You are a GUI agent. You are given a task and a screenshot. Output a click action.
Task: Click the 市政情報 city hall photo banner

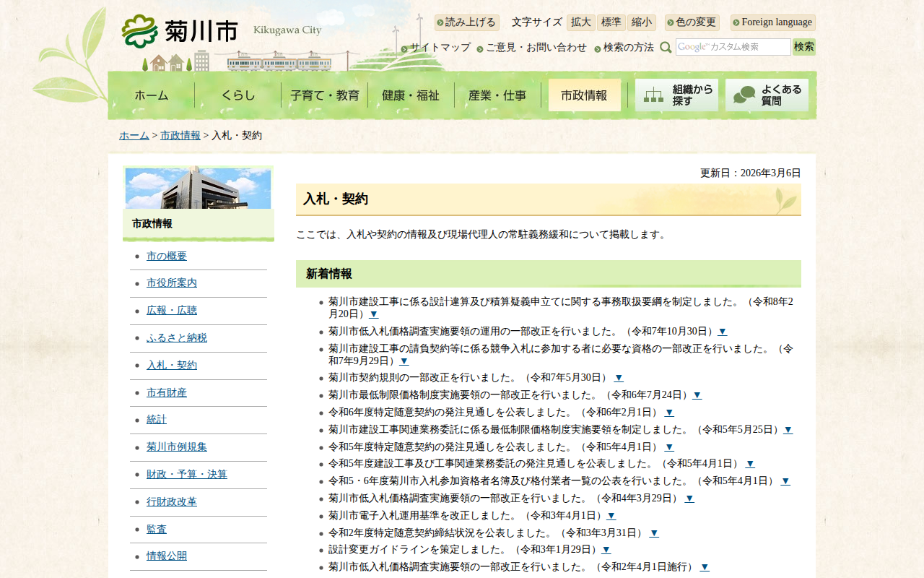pyautogui.click(x=199, y=188)
